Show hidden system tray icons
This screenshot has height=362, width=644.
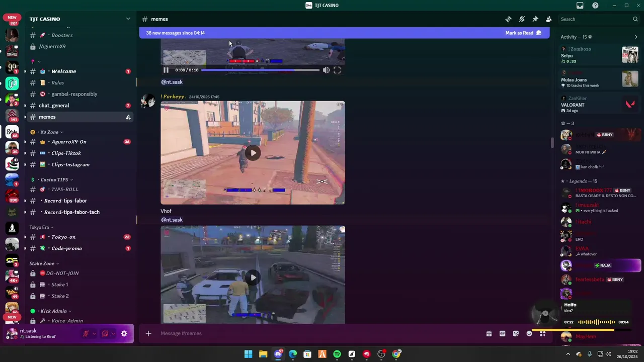point(568,354)
